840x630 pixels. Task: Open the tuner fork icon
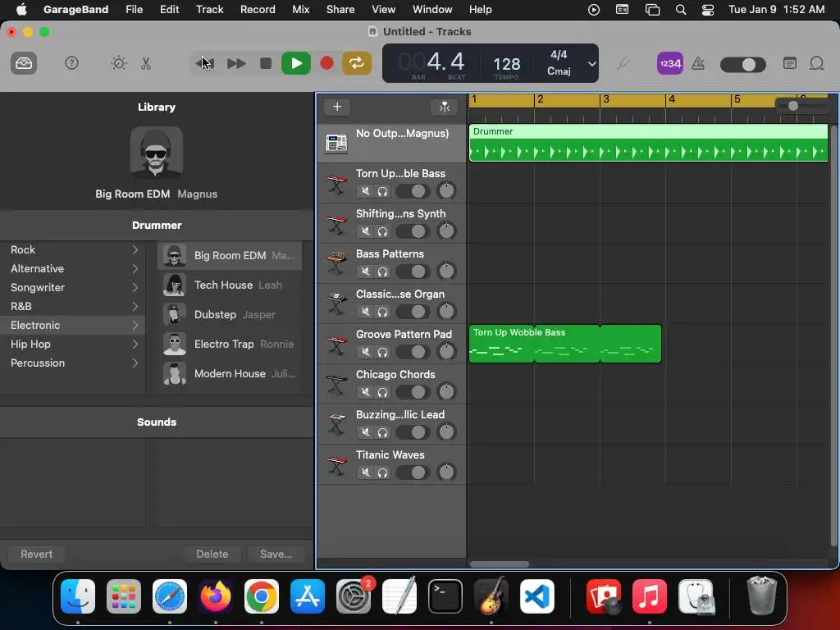[623, 63]
